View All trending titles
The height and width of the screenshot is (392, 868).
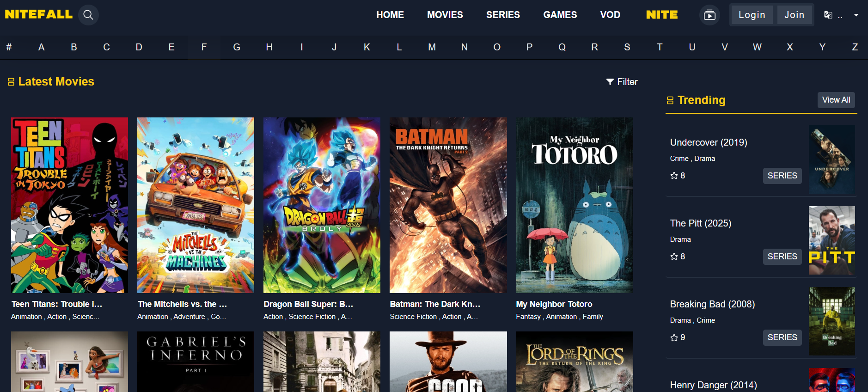(x=836, y=100)
